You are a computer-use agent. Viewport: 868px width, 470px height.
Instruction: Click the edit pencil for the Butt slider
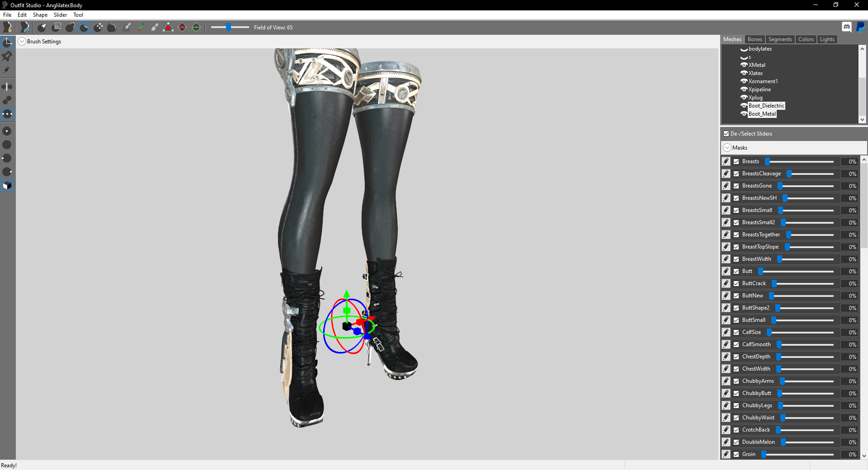click(x=726, y=271)
